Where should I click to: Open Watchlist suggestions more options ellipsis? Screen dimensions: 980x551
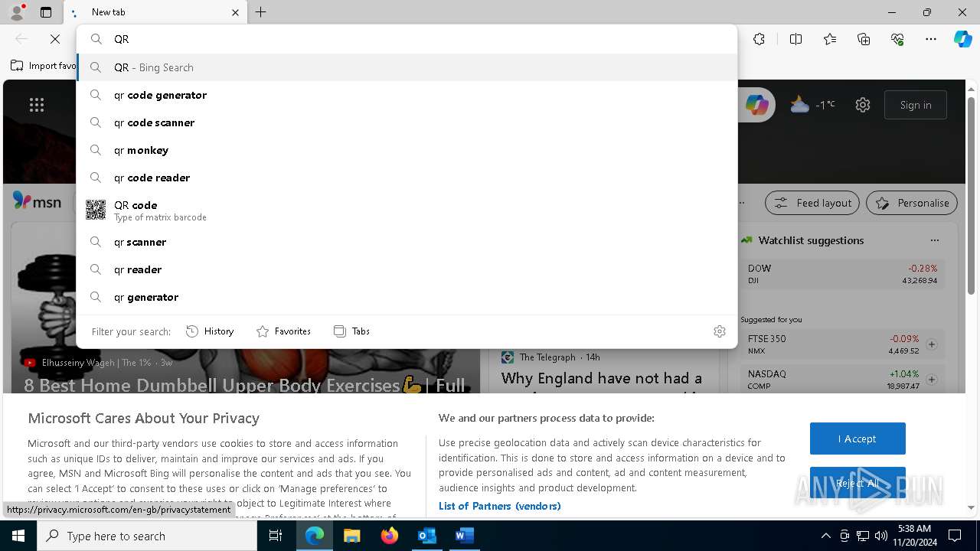935,240
